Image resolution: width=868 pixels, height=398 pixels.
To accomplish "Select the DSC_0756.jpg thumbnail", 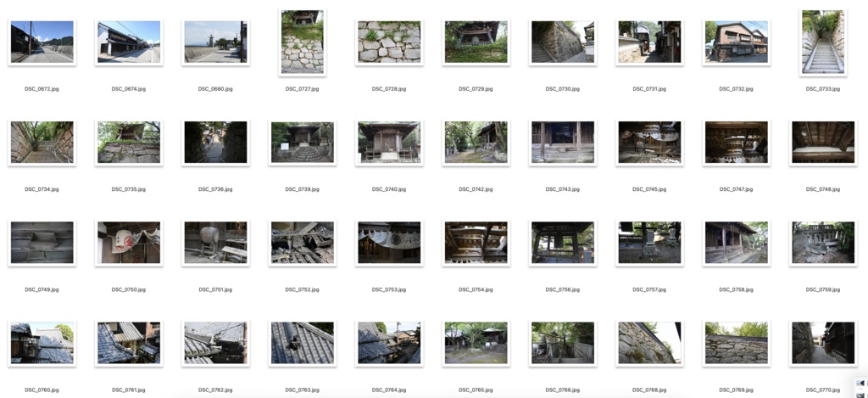I will [x=563, y=243].
